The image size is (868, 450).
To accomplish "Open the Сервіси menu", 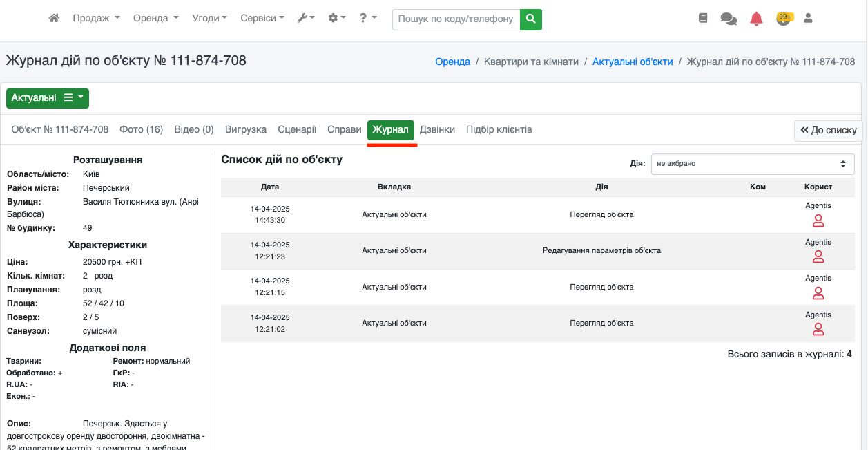I will click(x=262, y=19).
